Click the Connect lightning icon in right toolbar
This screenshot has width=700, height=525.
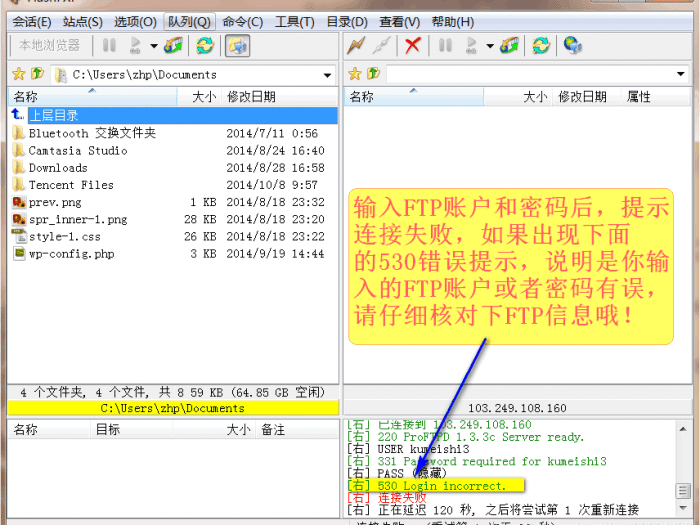tap(356, 46)
